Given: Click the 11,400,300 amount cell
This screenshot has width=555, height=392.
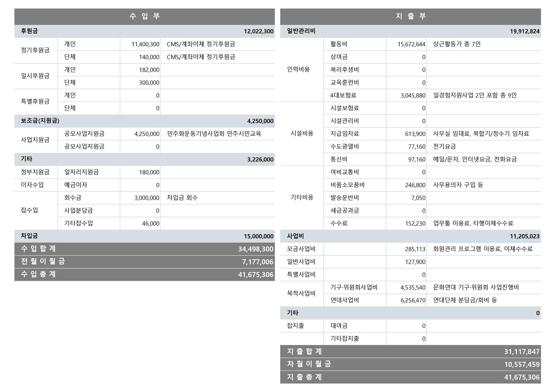Looking at the screenshot, I should tap(145, 44).
